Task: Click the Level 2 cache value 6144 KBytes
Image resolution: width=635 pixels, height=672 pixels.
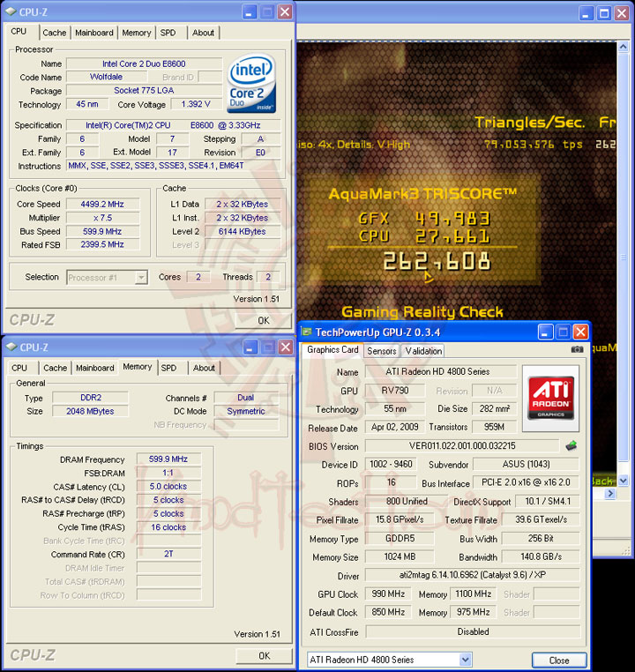Action: pos(242,231)
